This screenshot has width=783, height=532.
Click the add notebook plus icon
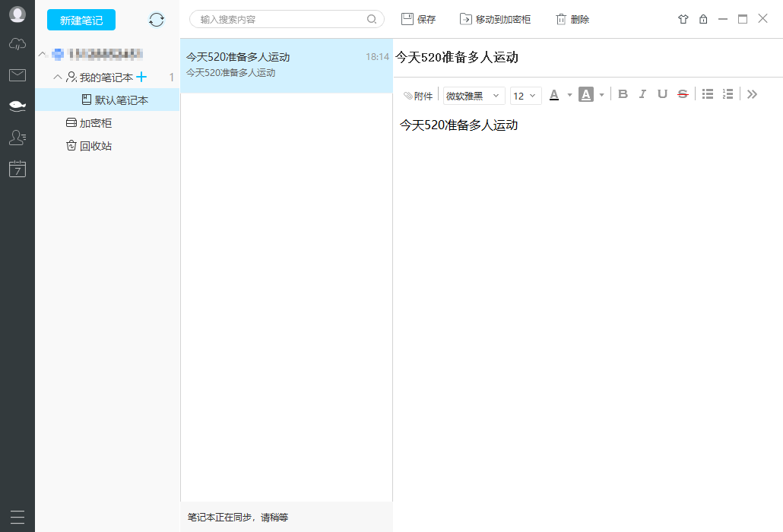pos(141,77)
